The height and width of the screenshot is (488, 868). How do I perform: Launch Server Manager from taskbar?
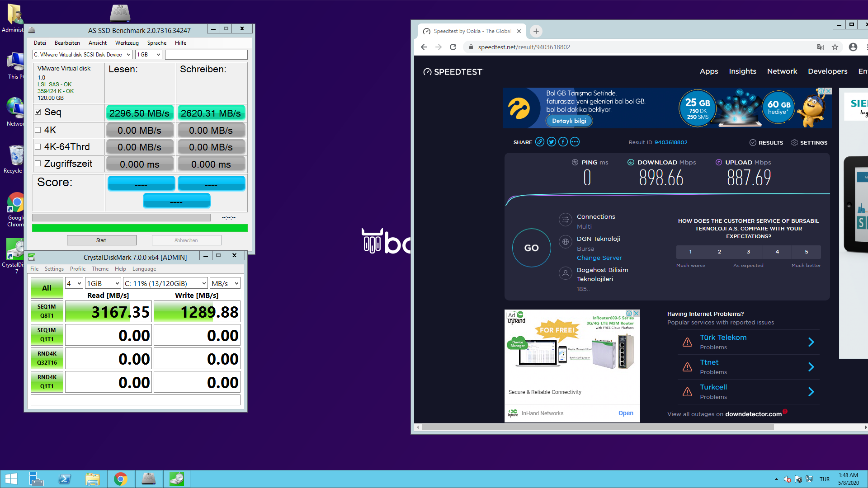[x=36, y=479]
